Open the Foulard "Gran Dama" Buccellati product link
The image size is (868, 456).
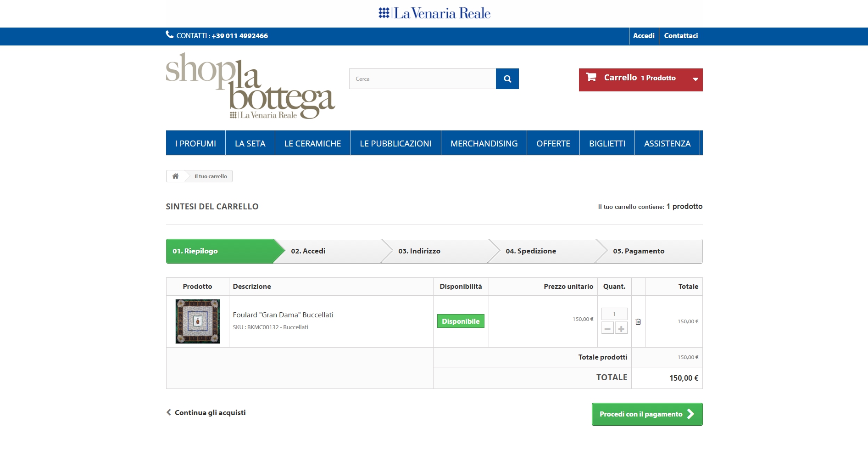283,315
